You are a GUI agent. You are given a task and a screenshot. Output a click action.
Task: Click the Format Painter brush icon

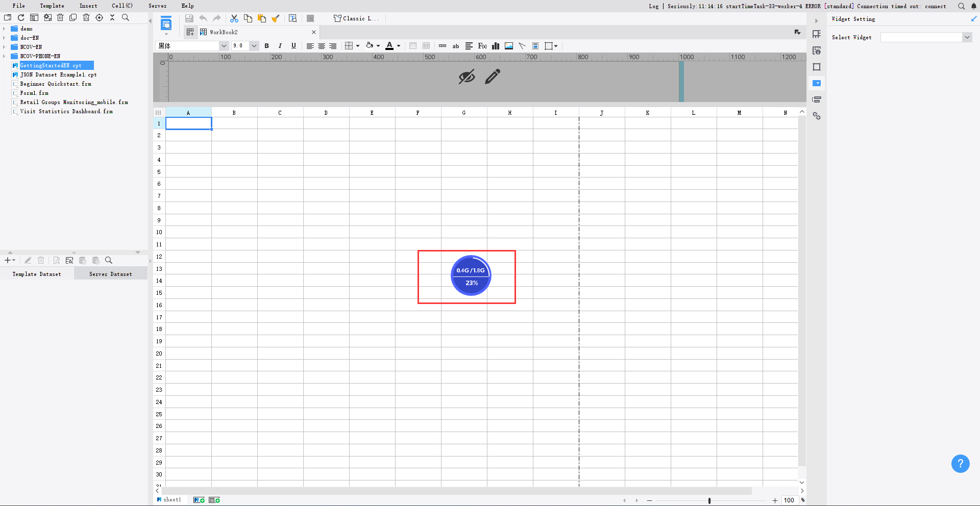276,18
